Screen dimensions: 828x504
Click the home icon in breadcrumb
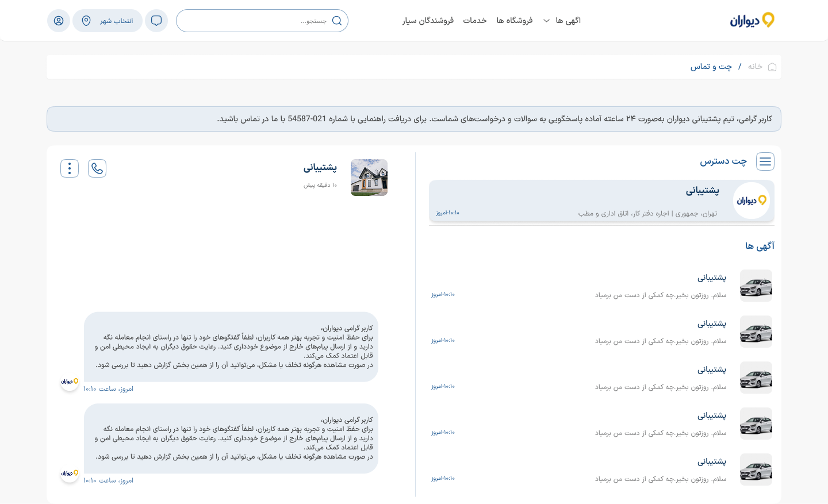(x=772, y=67)
